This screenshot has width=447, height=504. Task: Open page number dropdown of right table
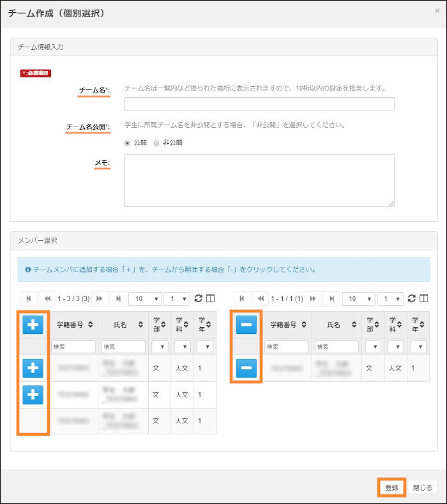(x=390, y=298)
